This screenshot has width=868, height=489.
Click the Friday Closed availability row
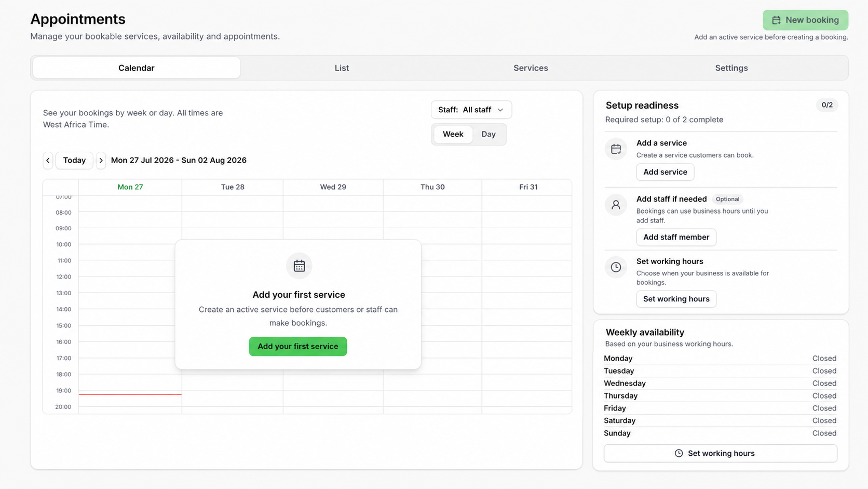click(x=720, y=408)
